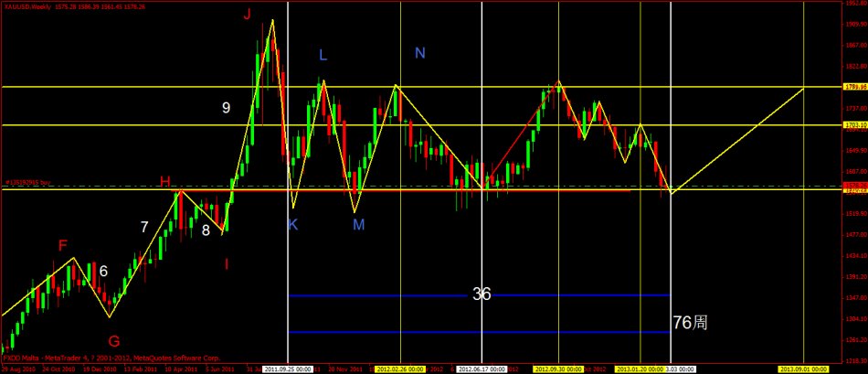Click the 1789.96 price level tag
The width and height of the screenshot is (868, 374).
coord(854,87)
